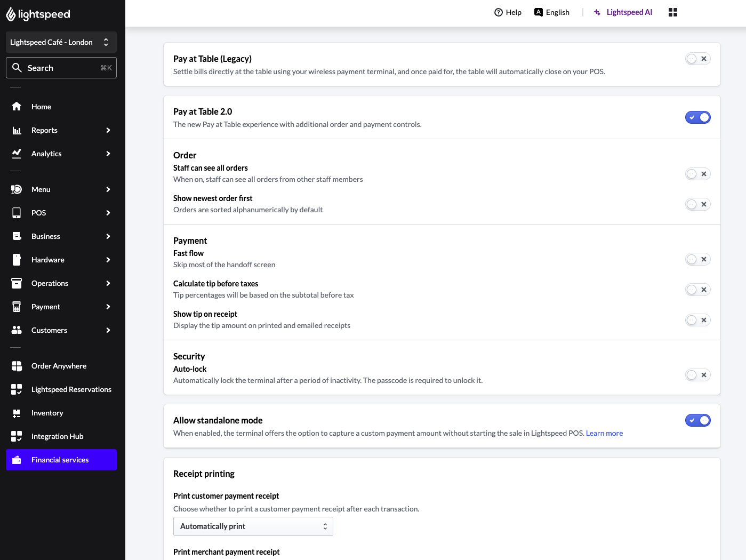Click the Lightspeed AI sparkle icon
Screen dimensions: 746x560
point(597,12)
